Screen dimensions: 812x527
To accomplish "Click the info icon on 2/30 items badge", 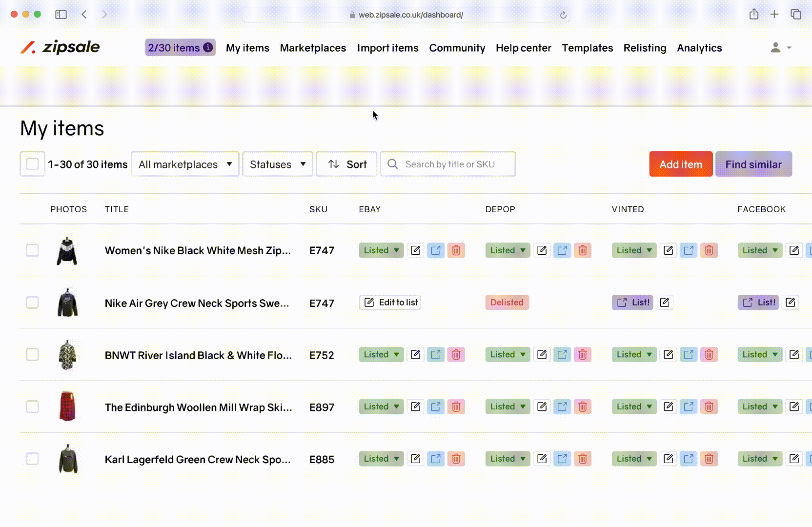I will 208,47.
